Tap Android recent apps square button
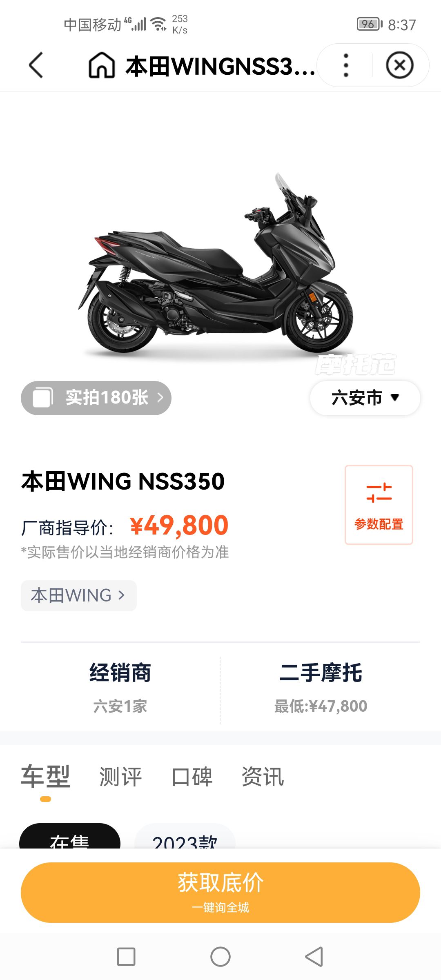This screenshot has height=980, width=441. [126, 957]
